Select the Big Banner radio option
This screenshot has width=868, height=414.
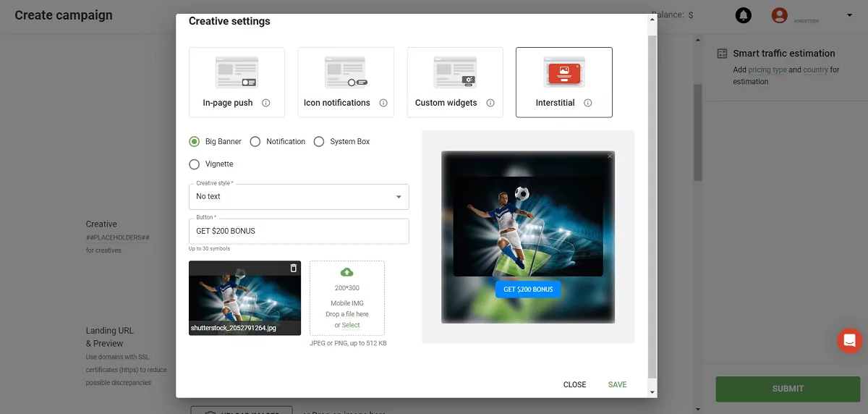pos(195,142)
